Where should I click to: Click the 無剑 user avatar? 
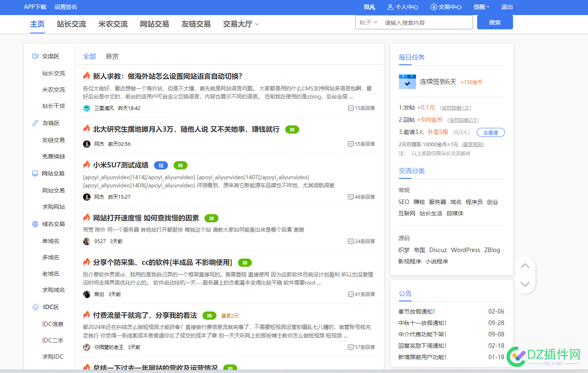86,294
